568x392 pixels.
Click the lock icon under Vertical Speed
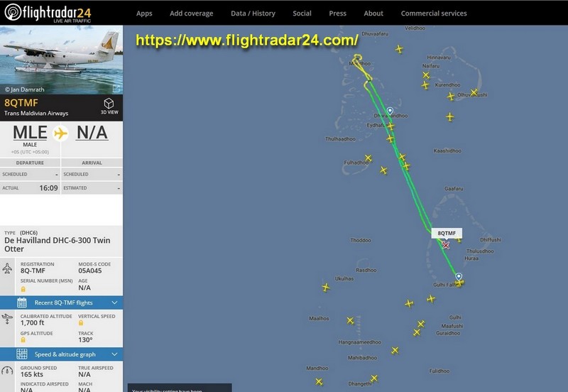point(81,323)
